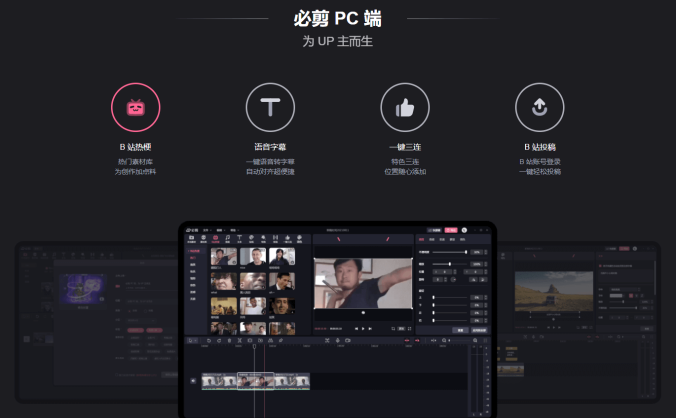Viewport: 676px width, 418px height.
Task: Click the redo icon on timeline toolbar
Action: click(x=219, y=340)
